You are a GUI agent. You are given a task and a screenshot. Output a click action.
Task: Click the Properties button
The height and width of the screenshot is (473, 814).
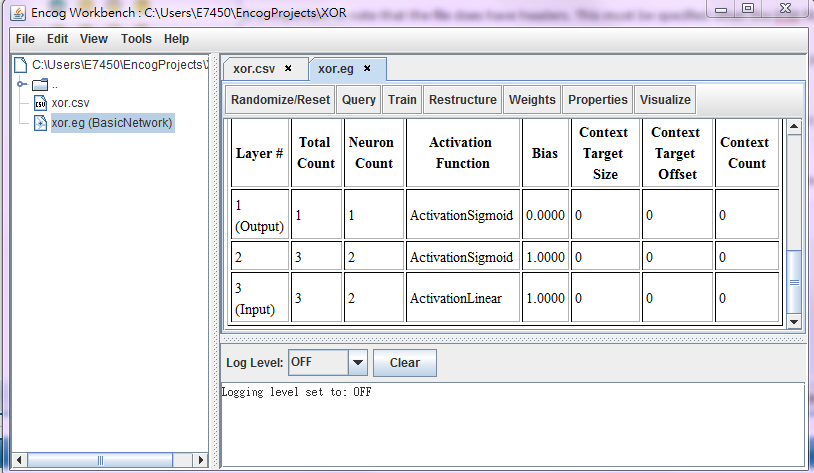coord(598,100)
